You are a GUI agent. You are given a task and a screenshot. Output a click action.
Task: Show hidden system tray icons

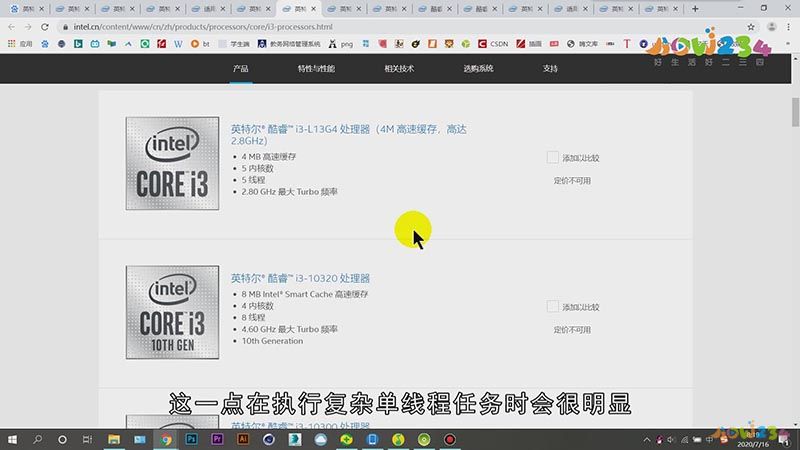click(x=647, y=439)
